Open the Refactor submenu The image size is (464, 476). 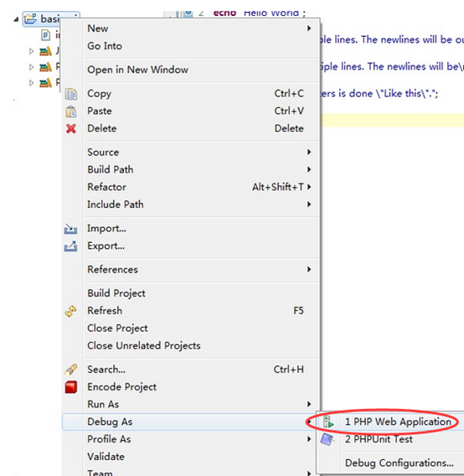click(x=191, y=187)
